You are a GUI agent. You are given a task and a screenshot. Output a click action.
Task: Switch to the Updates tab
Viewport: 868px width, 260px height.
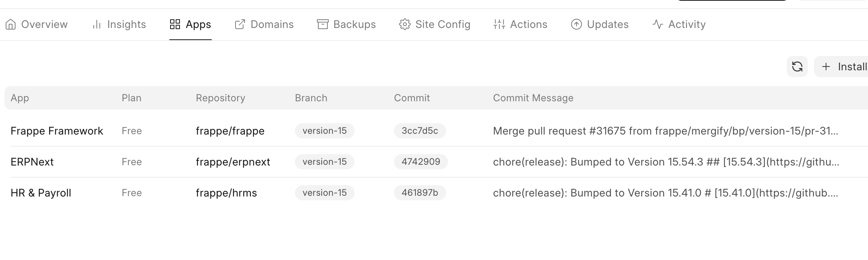[x=599, y=24]
